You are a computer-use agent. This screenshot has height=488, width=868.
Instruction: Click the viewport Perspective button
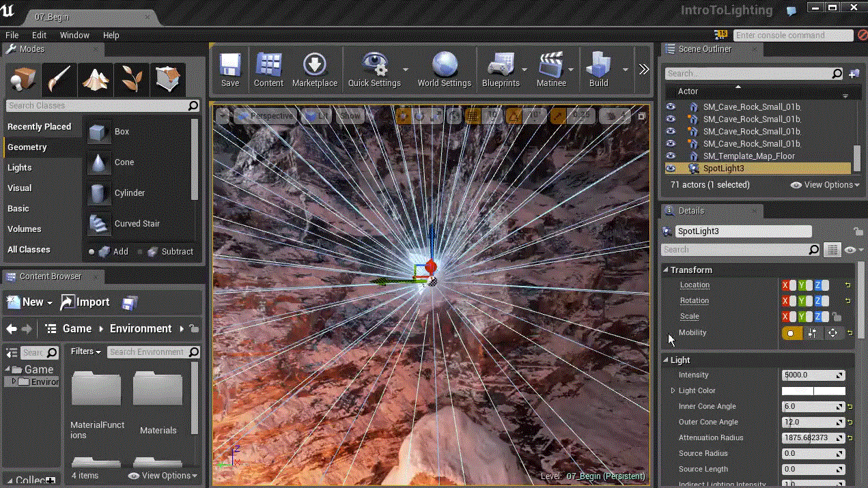pos(266,116)
